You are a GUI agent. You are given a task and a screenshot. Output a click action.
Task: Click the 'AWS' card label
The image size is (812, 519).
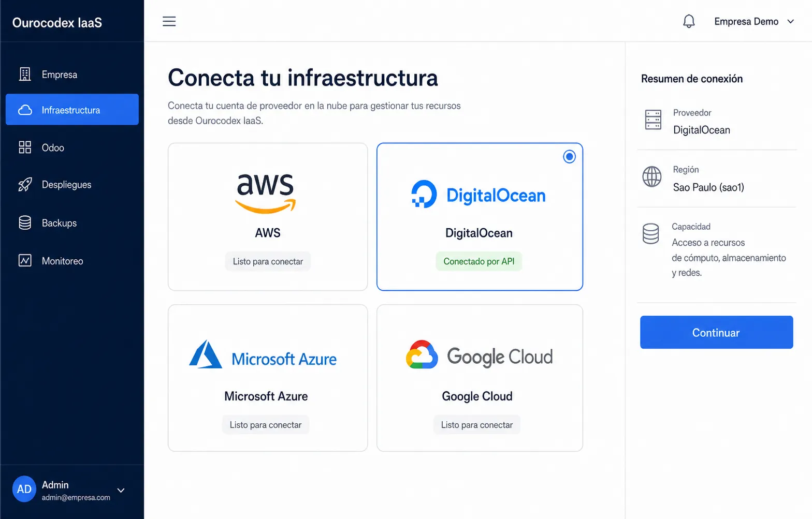pos(268,233)
